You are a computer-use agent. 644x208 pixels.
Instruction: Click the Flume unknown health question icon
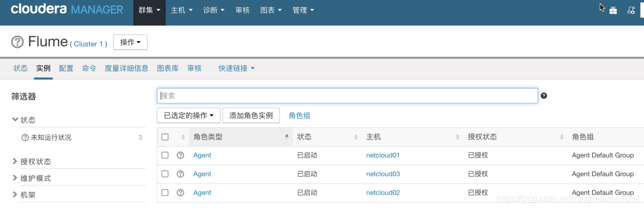click(17, 42)
